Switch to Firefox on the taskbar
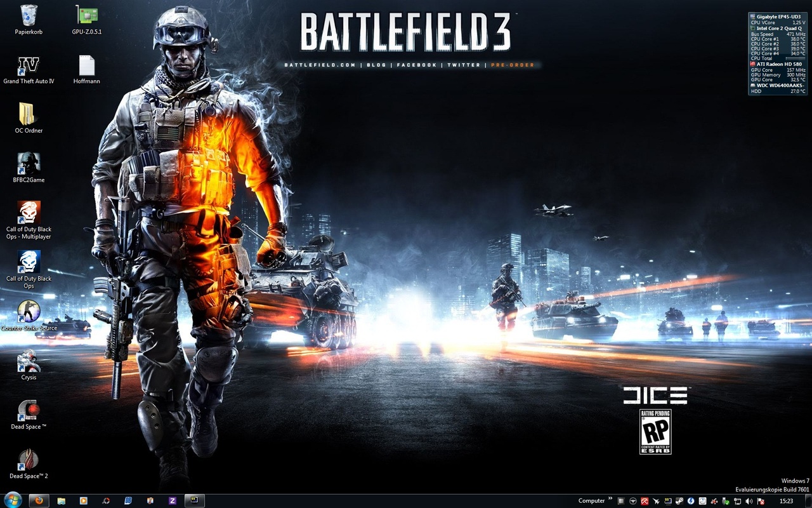 39,500
